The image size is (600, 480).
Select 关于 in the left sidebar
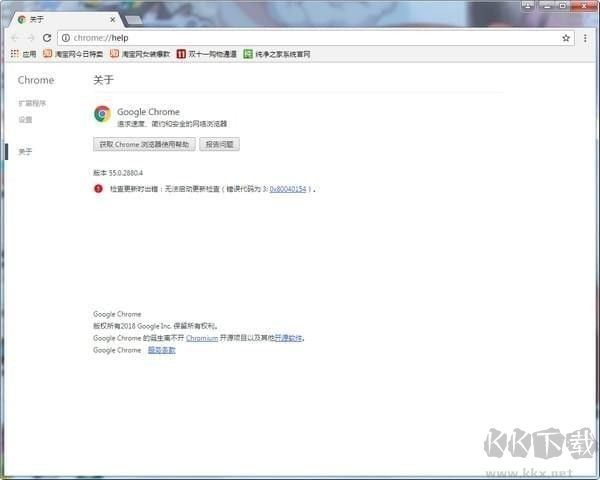coord(25,152)
